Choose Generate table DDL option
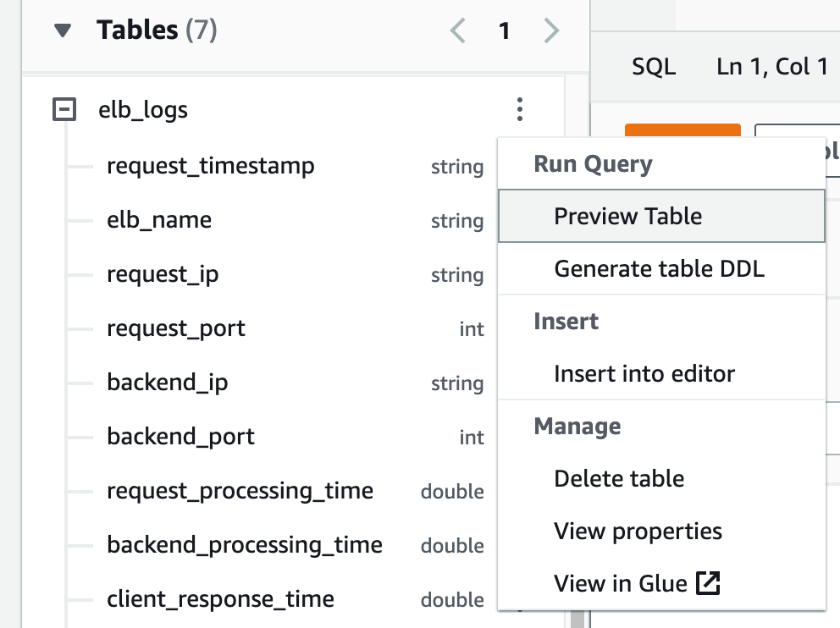 click(x=661, y=268)
